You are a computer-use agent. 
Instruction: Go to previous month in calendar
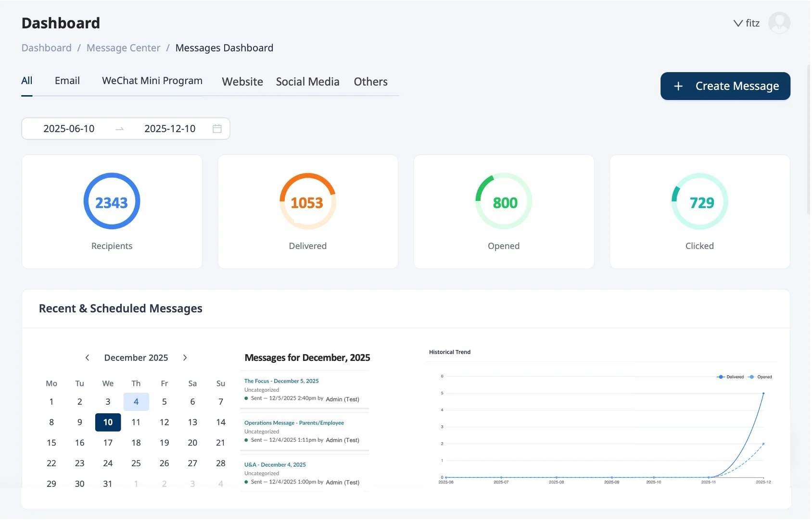tap(87, 358)
